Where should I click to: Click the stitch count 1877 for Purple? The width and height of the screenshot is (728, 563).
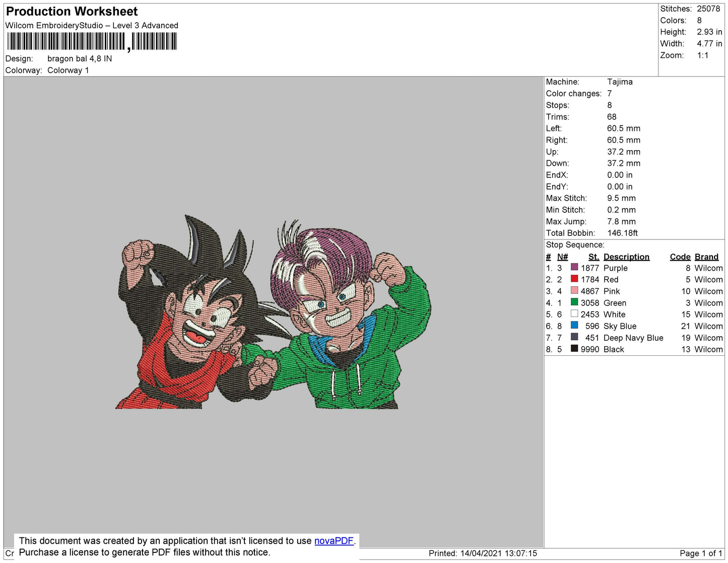click(590, 268)
